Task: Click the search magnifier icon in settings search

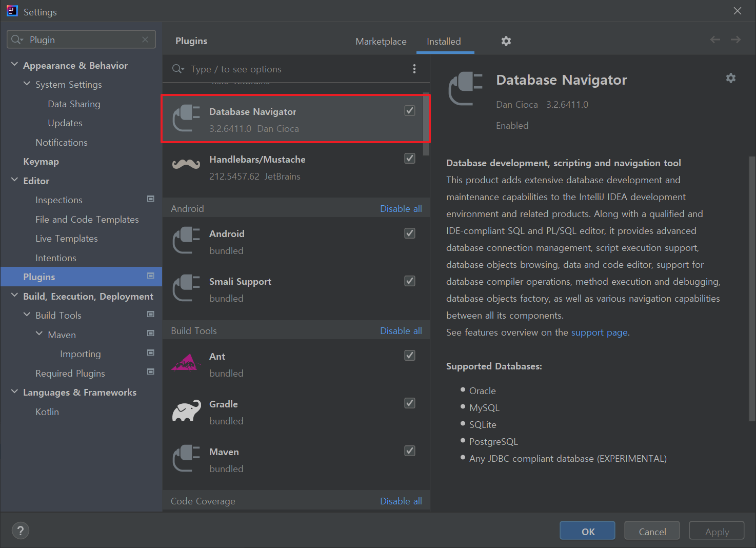Action: (x=17, y=40)
